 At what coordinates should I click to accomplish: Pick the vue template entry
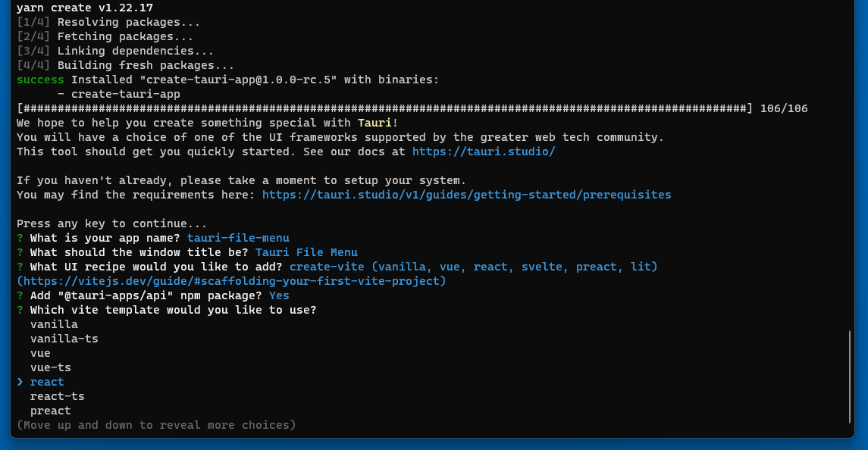pos(40,353)
